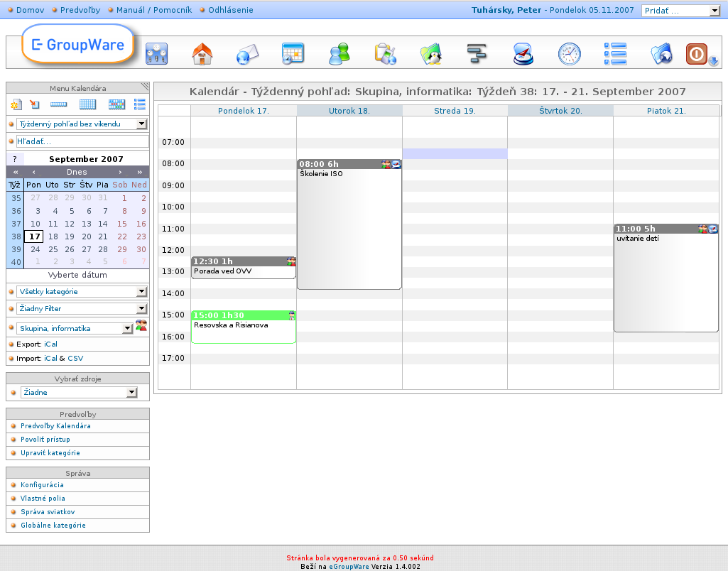This screenshot has width=728, height=571.
Task: Open Konfigurácia under Správa
Action: point(42,484)
